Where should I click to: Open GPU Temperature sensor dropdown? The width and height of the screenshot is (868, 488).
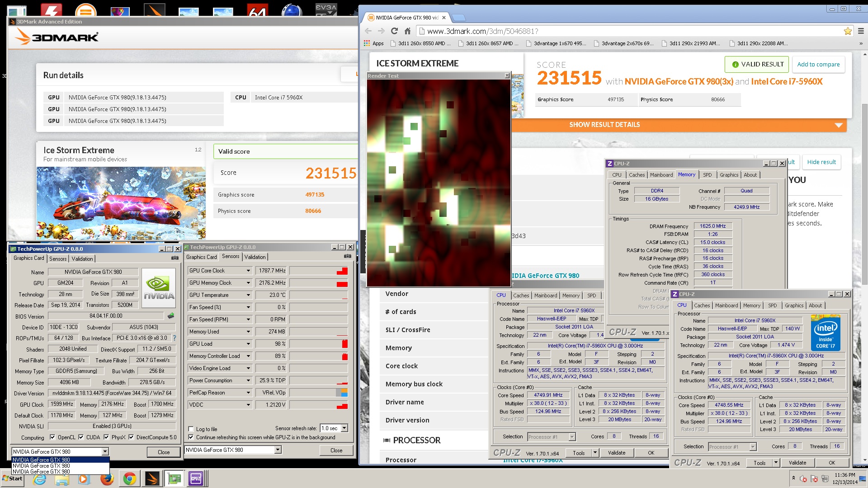point(248,295)
